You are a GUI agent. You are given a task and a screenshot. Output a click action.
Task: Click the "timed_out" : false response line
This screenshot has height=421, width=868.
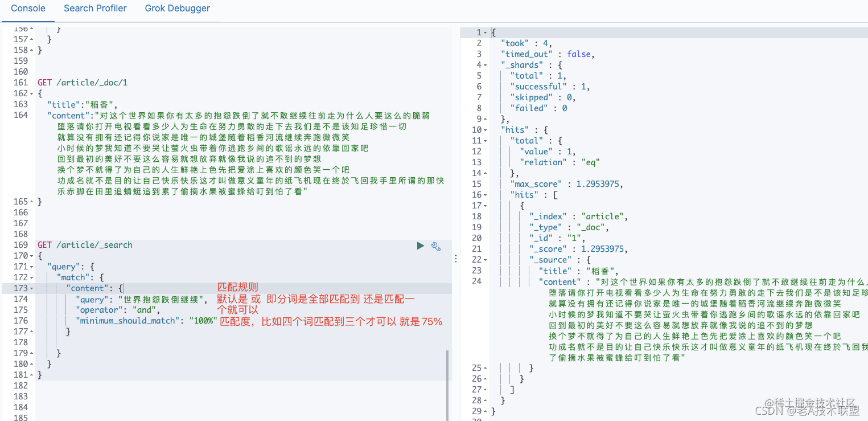coord(548,54)
